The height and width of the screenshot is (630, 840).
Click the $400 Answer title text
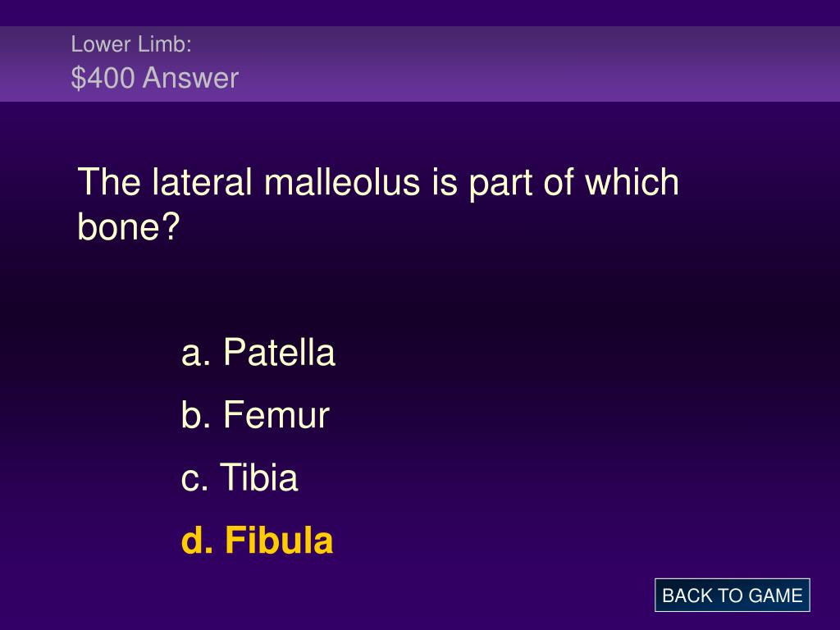[x=155, y=78]
